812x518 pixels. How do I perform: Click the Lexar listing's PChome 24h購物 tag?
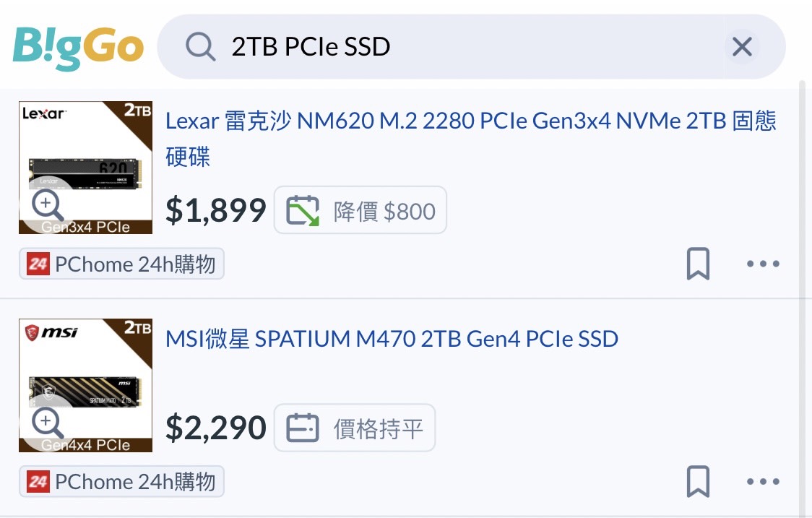pyautogui.click(x=121, y=264)
